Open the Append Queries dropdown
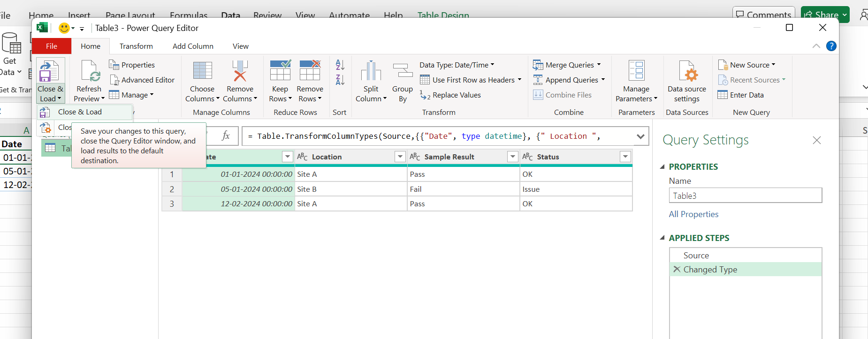The height and width of the screenshot is (339, 868). click(603, 80)
